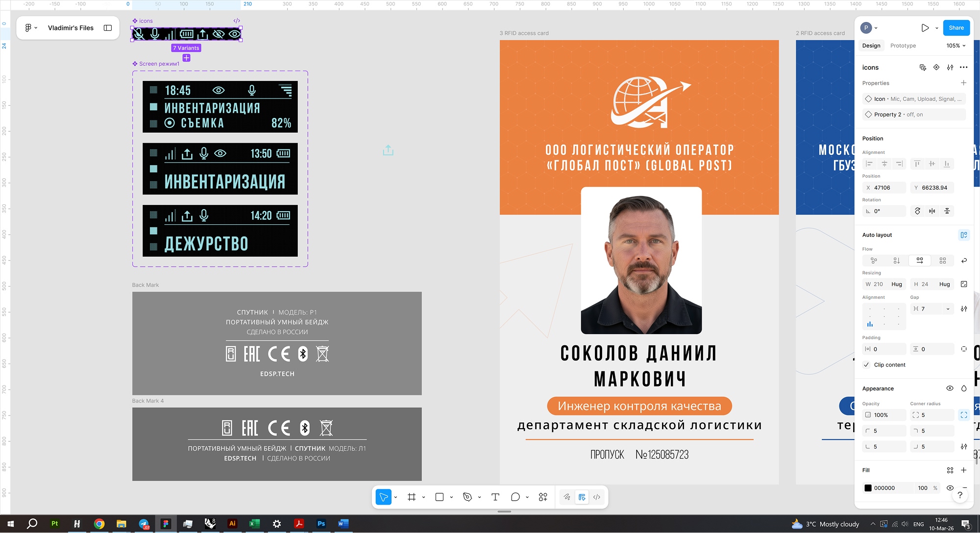The height and width of the screenshot is (533, 980).
Task: Toggle the sidebar panel layout icon
Action: (x=108, y=28)
